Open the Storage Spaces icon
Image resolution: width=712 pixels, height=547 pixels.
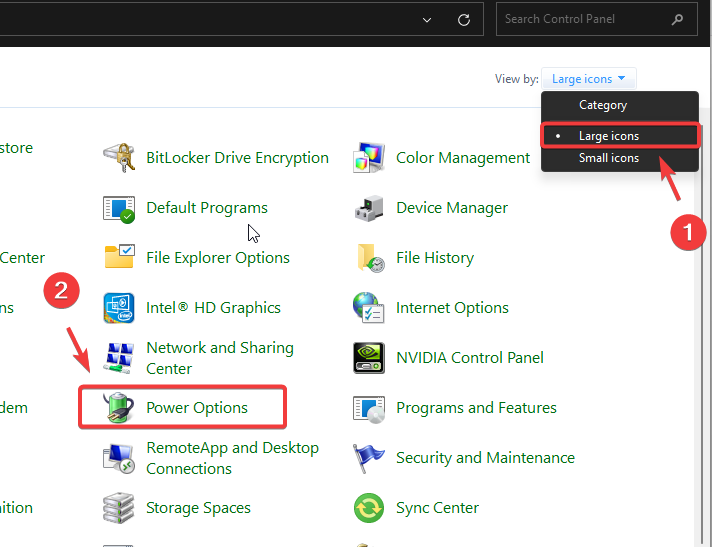click(119, 508)
